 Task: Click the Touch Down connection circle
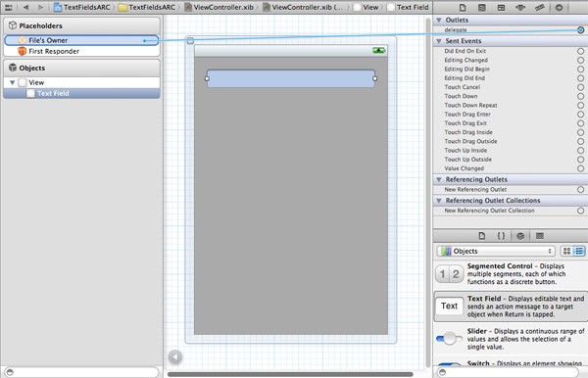click(580, 96)
